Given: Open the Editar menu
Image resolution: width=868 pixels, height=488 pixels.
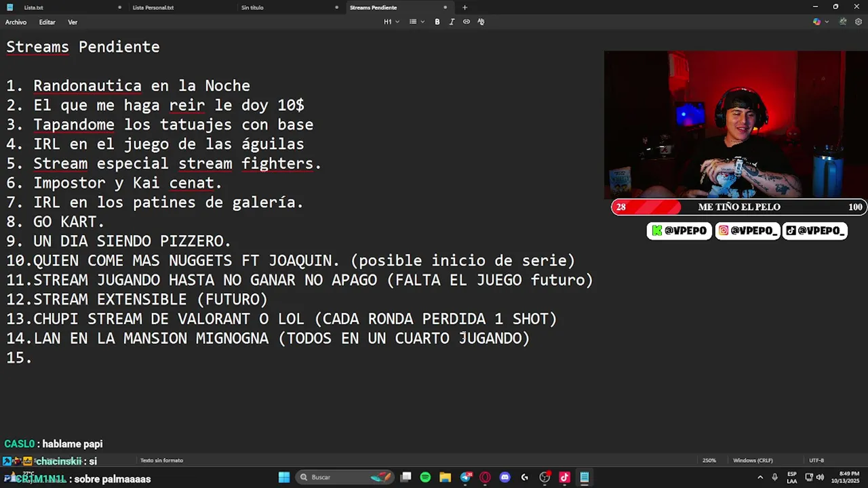Looking at the screenshot, I should point(47,22).
